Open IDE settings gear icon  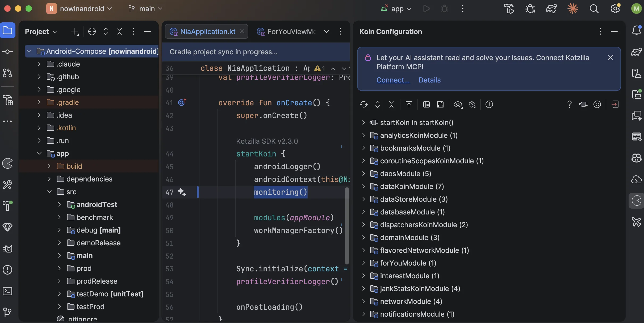point(615,9)
